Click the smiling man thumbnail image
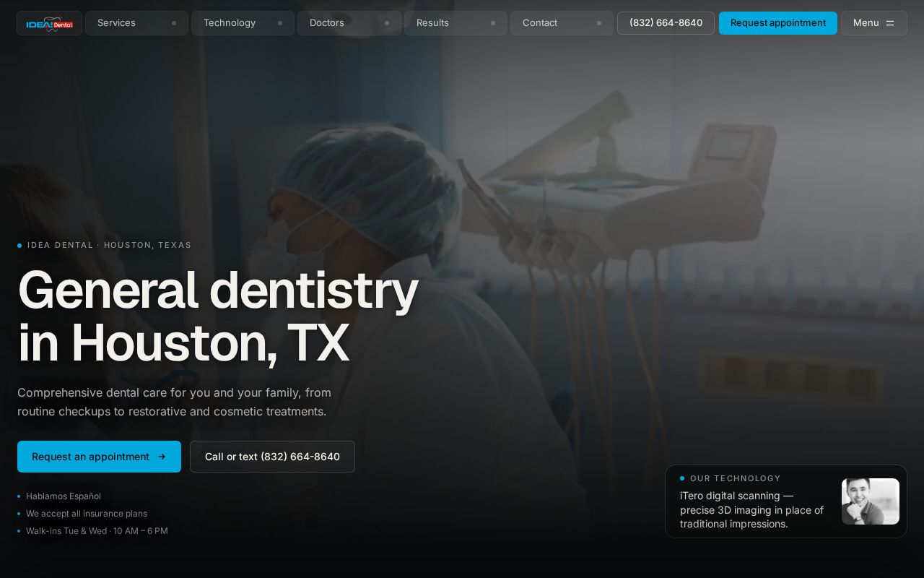The width and height of the screenshot is (924, 578). (871, 501)
